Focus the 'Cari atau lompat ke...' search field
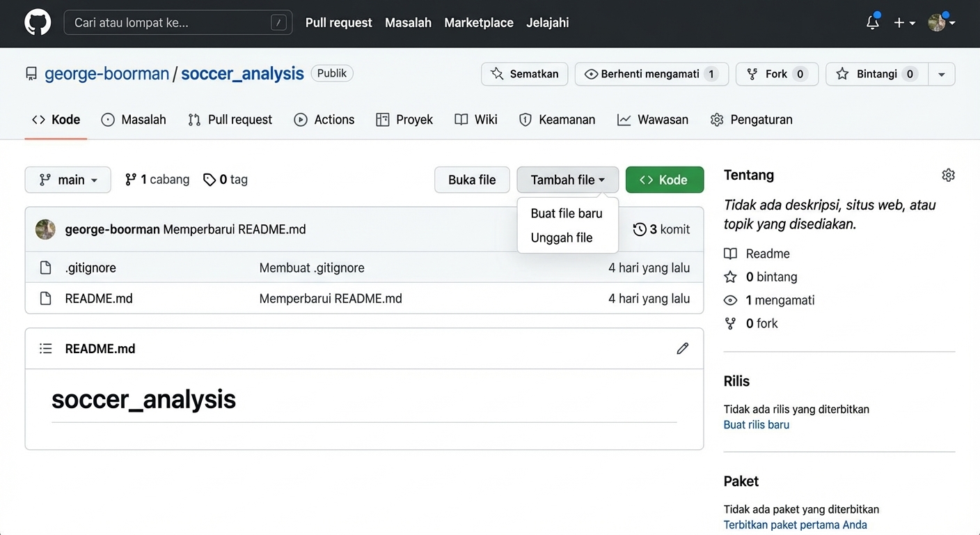Image resolution: width=980 pixels, height=535 pixels. pyautogui.click(x=177, y=23)
